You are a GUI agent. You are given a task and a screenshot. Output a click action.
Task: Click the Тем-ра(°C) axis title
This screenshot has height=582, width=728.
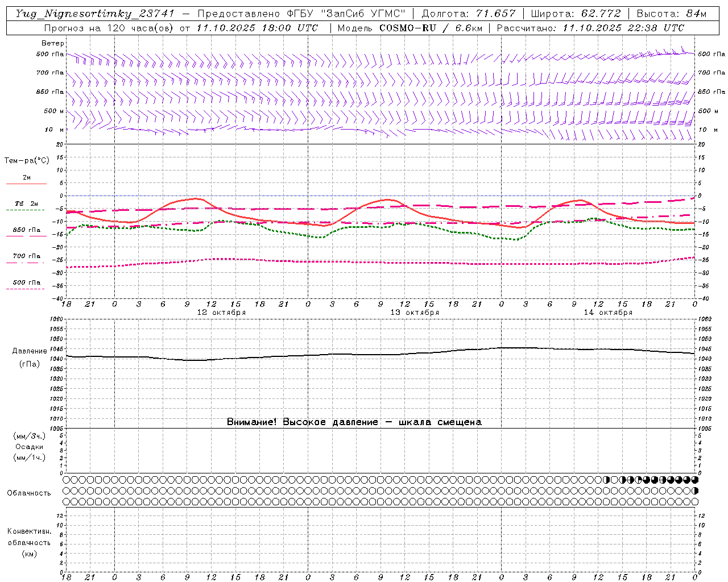(x=27, y=161)
